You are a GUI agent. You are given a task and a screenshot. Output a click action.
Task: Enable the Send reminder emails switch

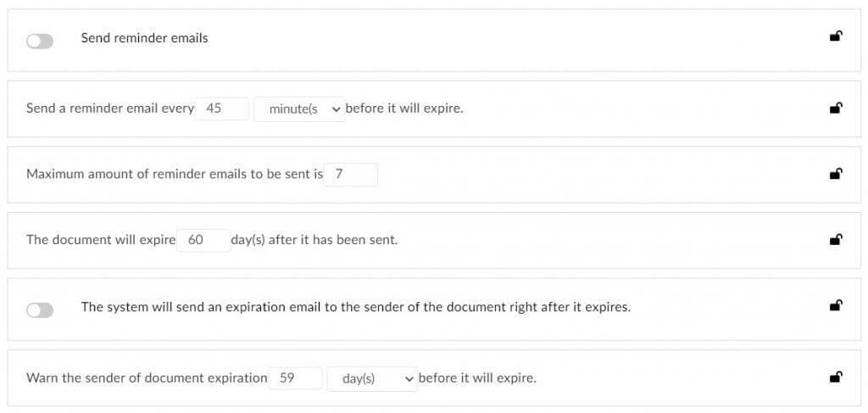pyautogui.click(x=40, y=42)
